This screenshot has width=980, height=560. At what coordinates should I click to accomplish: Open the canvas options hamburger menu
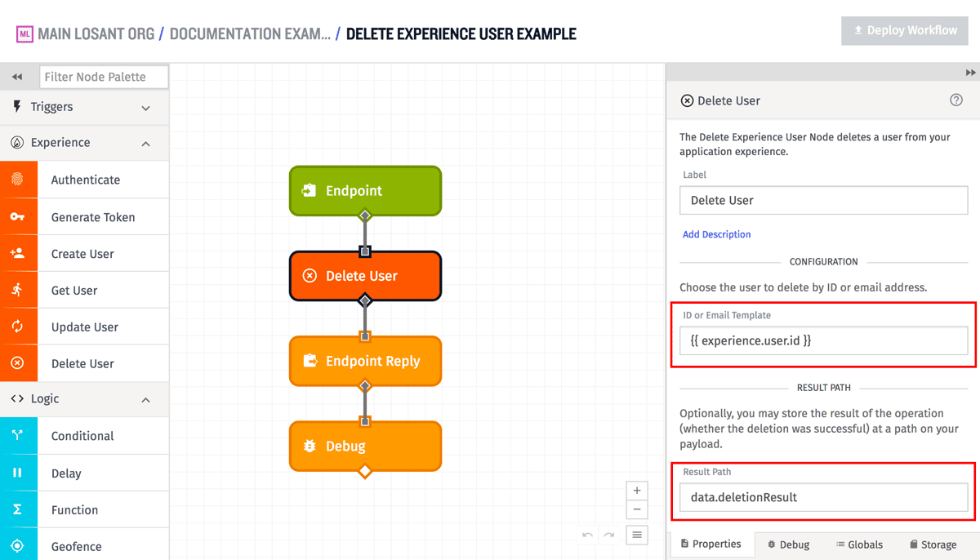coord(637,536)
